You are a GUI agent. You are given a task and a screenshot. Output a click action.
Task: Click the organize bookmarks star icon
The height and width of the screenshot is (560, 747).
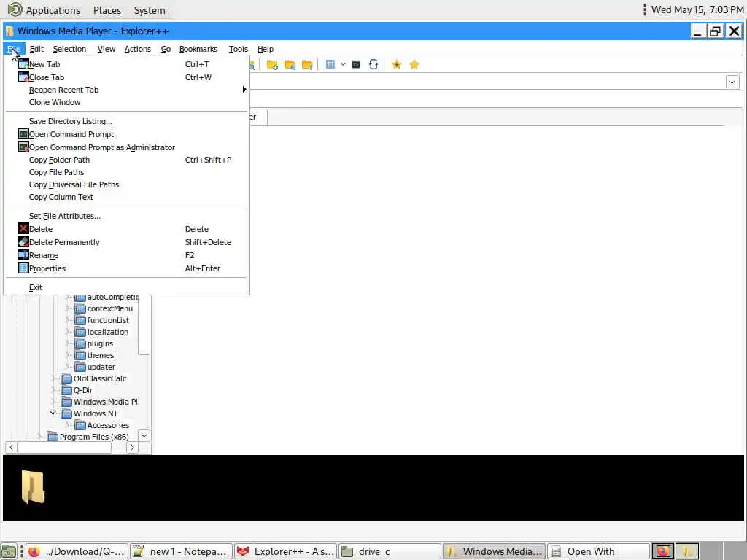pyautogui.click(x=414, y=64)
